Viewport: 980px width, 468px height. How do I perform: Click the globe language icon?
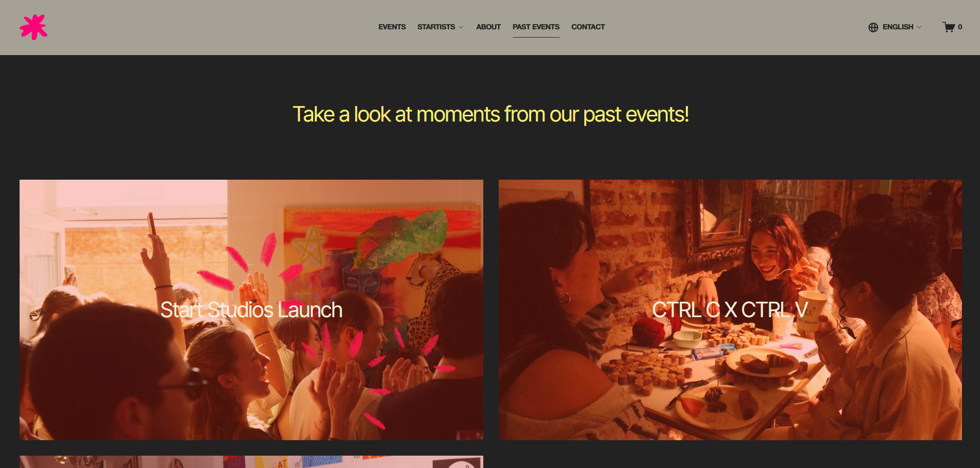pyautogui.click(x=873, y=27)
